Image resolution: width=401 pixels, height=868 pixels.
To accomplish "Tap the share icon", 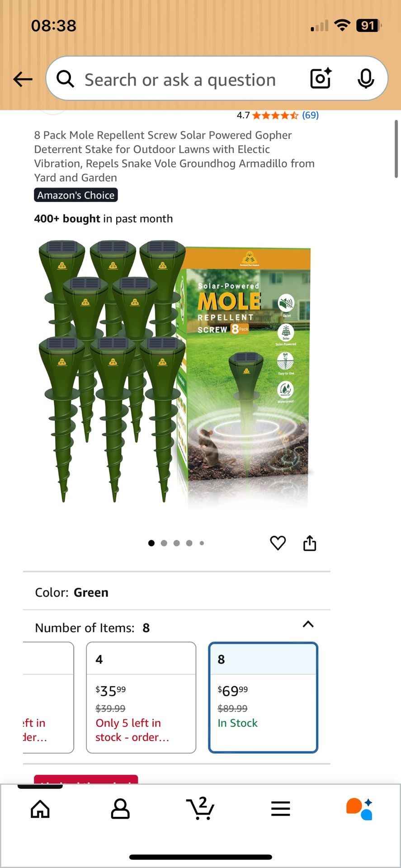I will 310,542.
